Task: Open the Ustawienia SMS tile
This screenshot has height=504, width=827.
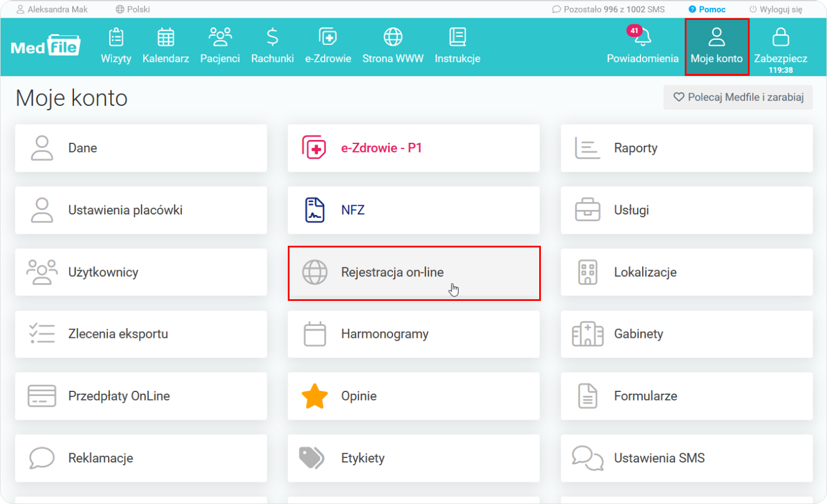Action: click(687, 458)
